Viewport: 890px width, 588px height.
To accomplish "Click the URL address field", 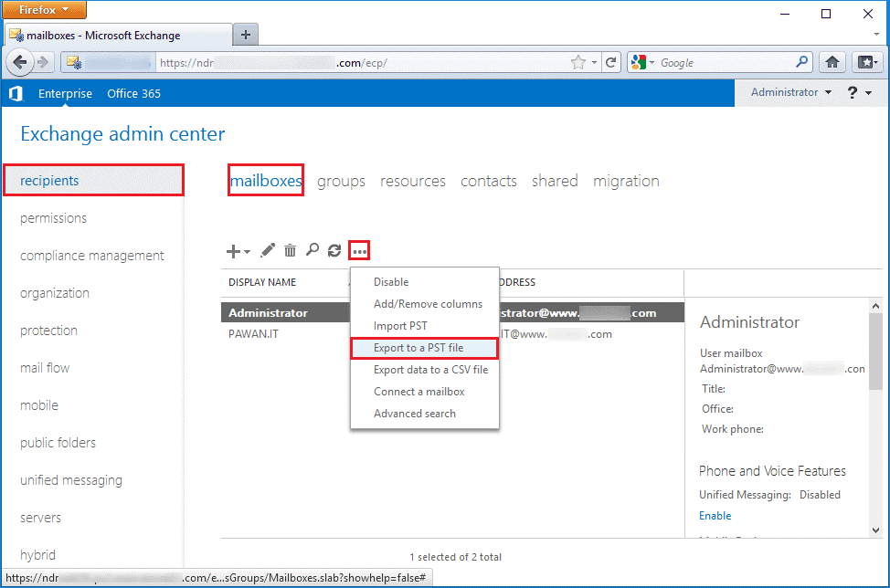I will click(364, 62).
